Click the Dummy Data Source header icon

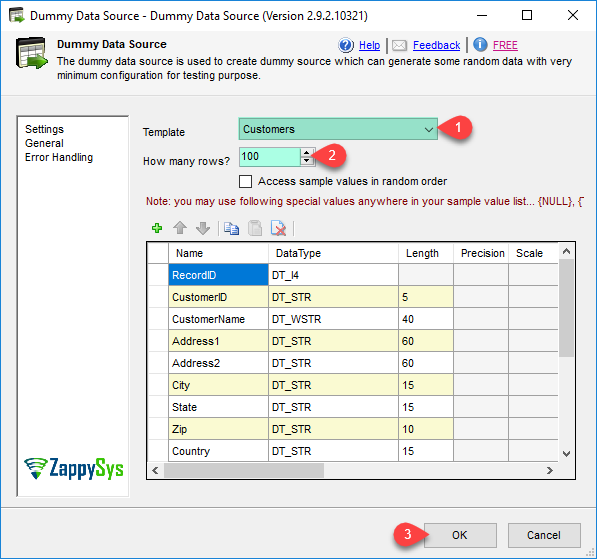pos(32,53)
